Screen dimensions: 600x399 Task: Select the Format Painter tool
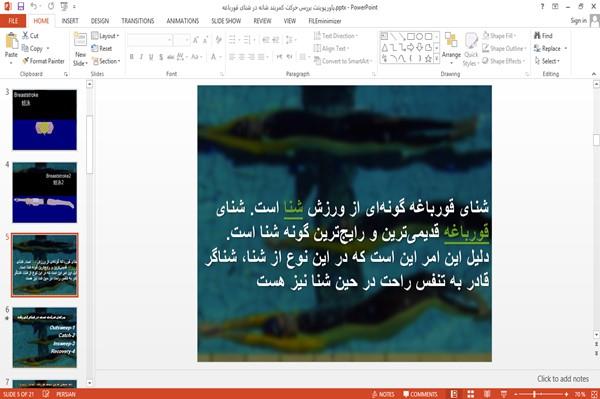[x=43, y=61]
